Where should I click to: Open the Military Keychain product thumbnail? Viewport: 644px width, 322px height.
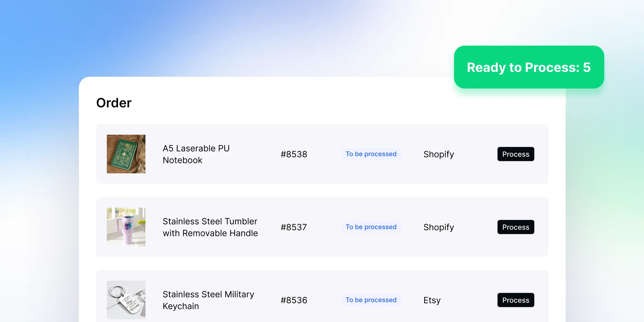tap(126, 300)
